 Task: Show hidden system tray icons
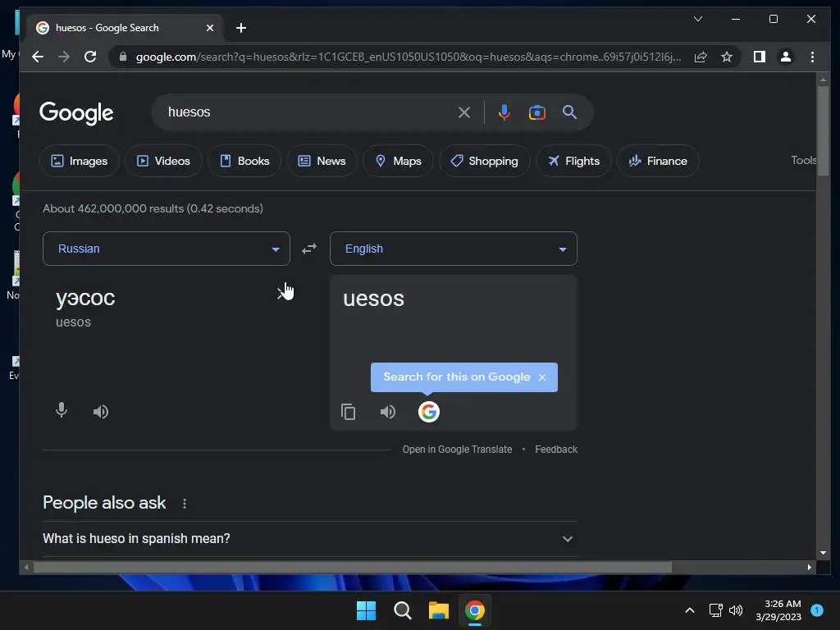point(690,610)
